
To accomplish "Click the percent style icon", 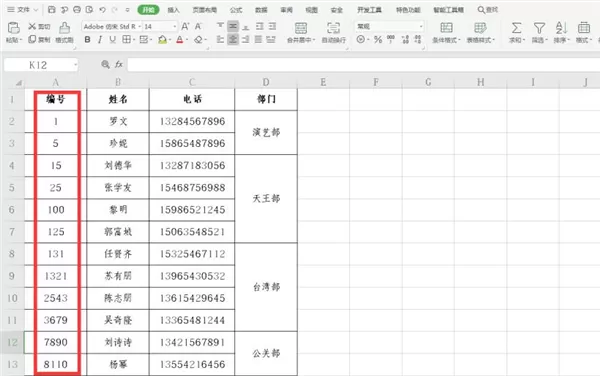I will (x=378, y=39).
